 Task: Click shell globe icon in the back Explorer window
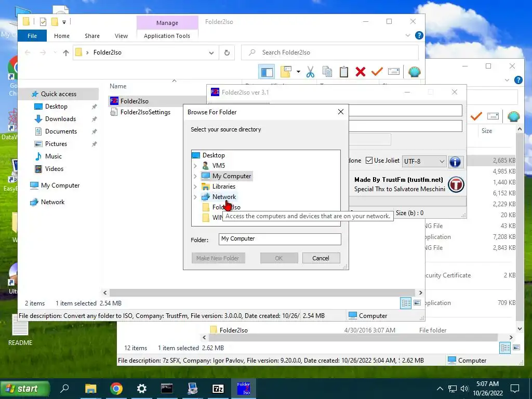point(514,116)
